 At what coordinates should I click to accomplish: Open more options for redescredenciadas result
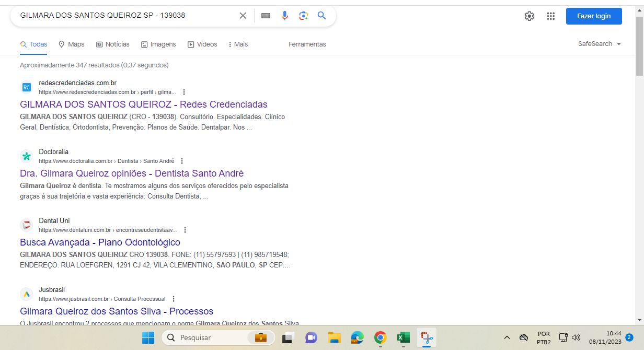184,92
